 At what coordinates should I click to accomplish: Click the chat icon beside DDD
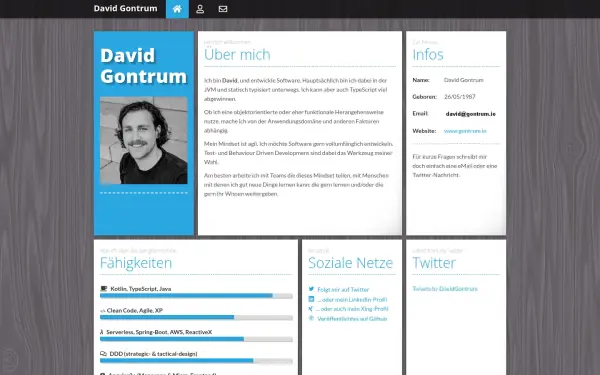(103, 354)
